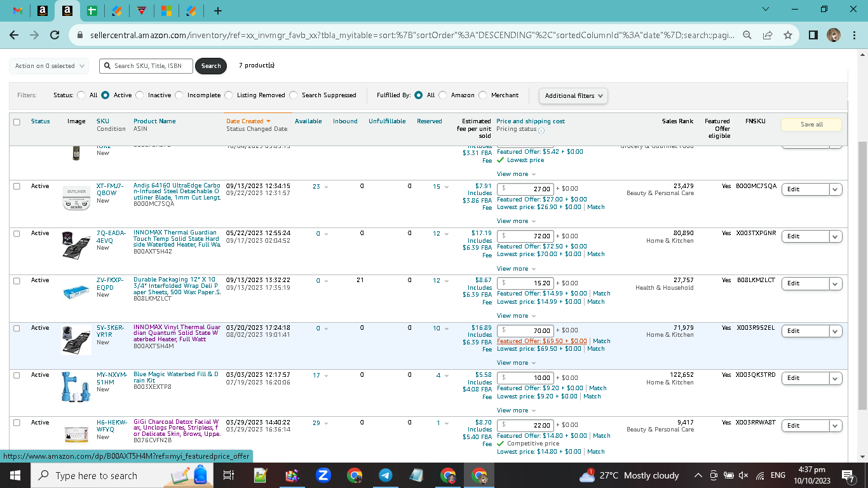Click the price field showing 27.00
Screen dimensions: 868x488
525,189
